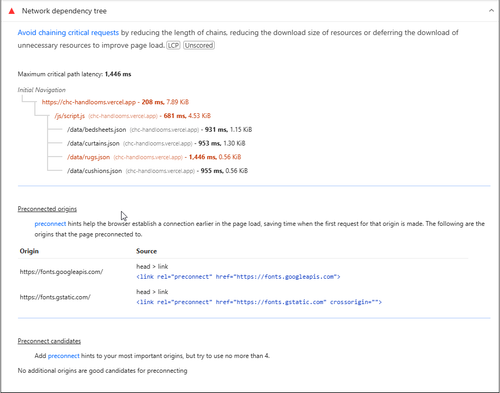Viewport: 500px width, 393px height.
Task: Collapse the Network dependency tree audit chevron
Action: click(491, 11)
